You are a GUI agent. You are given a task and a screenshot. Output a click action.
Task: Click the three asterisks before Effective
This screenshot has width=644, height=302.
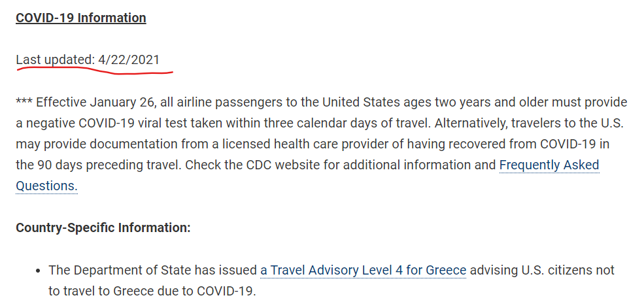point(24,103)
